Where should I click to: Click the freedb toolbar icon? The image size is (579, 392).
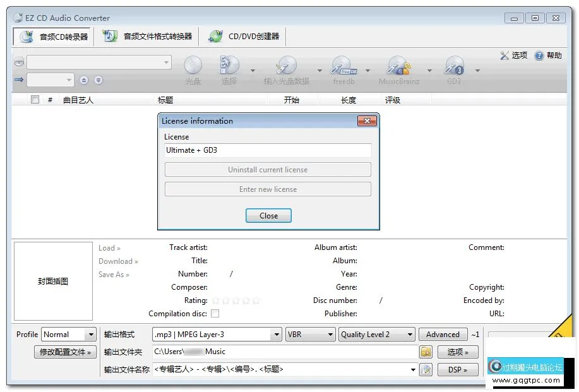(x=344, y=66)
